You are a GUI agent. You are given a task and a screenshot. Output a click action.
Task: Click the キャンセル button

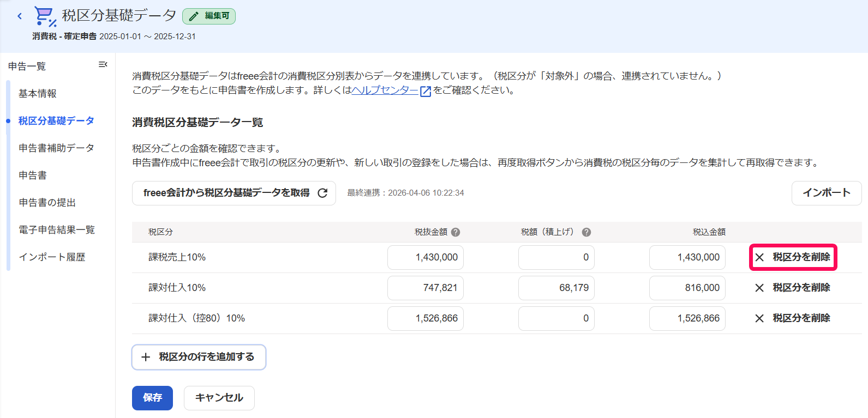pos(219,398)
